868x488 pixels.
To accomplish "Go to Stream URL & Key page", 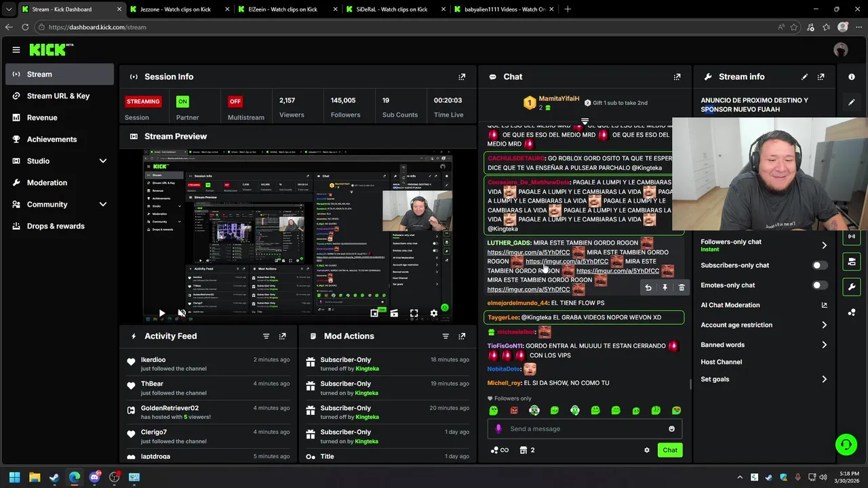I will [60, 96].
